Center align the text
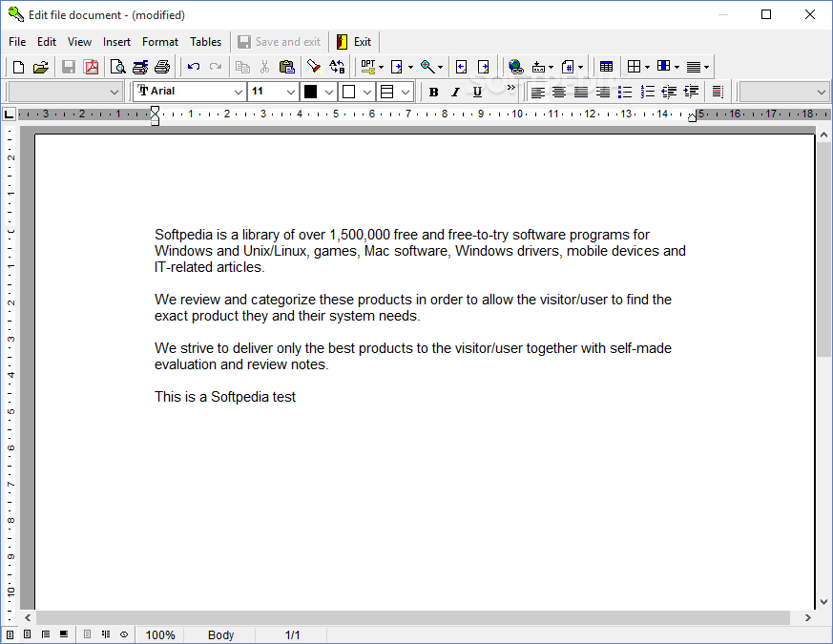833x644 pixels. click(x=559, y=92)
